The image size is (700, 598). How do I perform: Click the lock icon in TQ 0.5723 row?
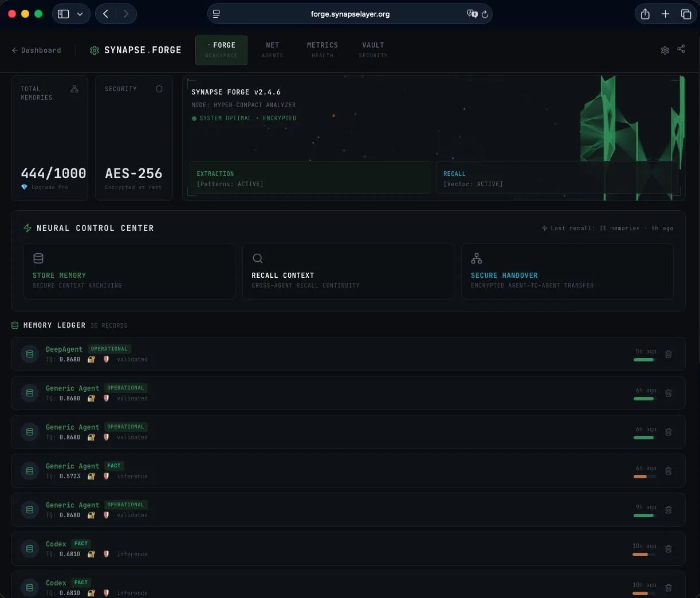pos(91,477)
